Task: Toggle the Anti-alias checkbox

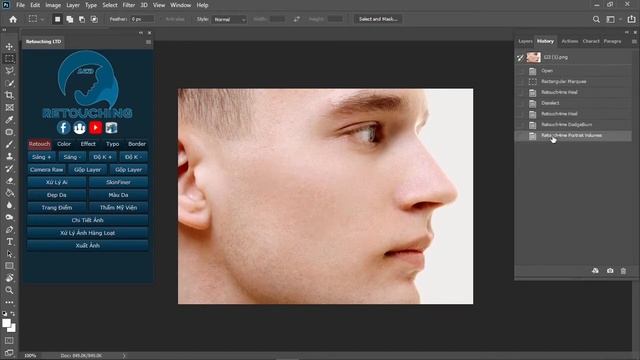Action: (x=175, y=19)
